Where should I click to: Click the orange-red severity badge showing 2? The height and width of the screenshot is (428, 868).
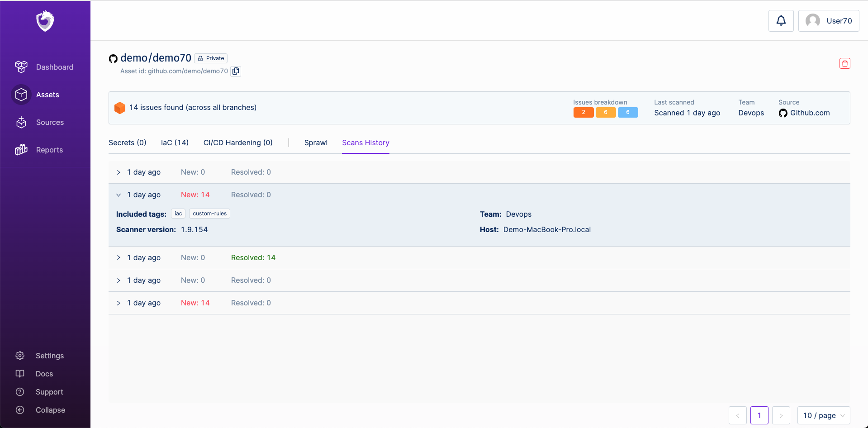[x=583, y=112]
